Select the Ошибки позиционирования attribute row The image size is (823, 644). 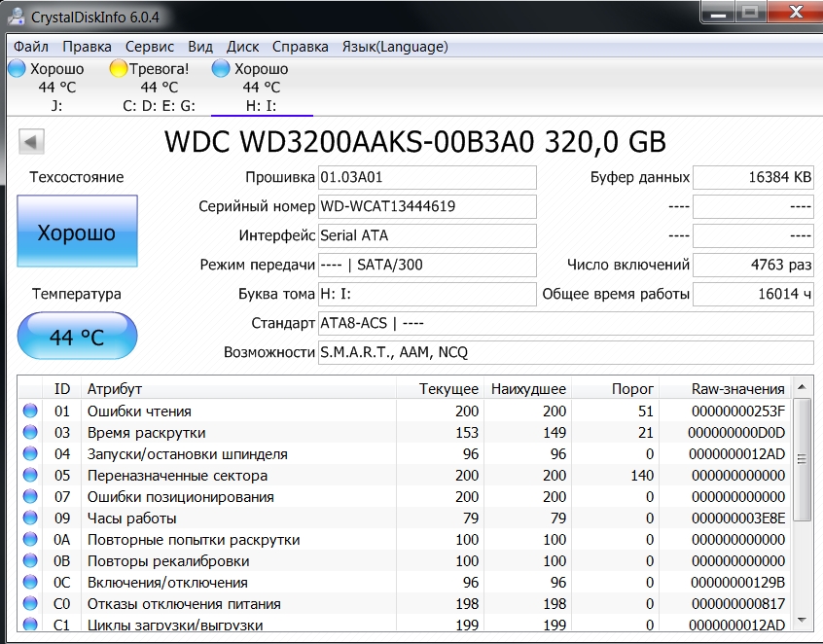click(x=406, y=496)
